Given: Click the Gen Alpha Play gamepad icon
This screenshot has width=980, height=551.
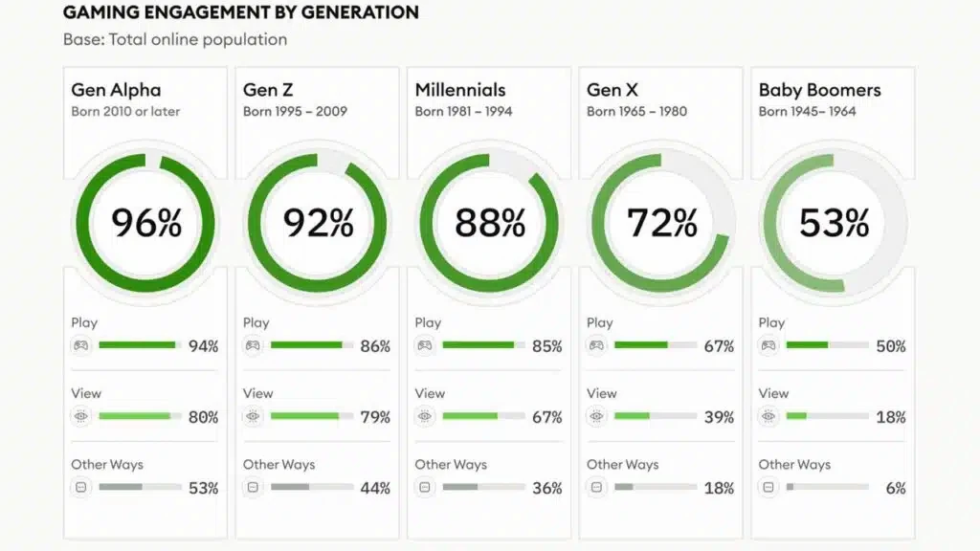Looking at the screenshot, I should (x=80, y=345).
